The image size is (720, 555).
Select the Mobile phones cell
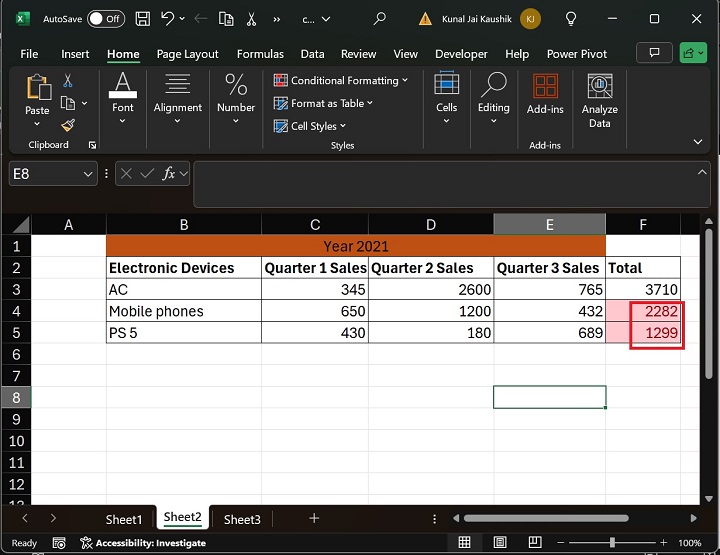coord(184,311)
